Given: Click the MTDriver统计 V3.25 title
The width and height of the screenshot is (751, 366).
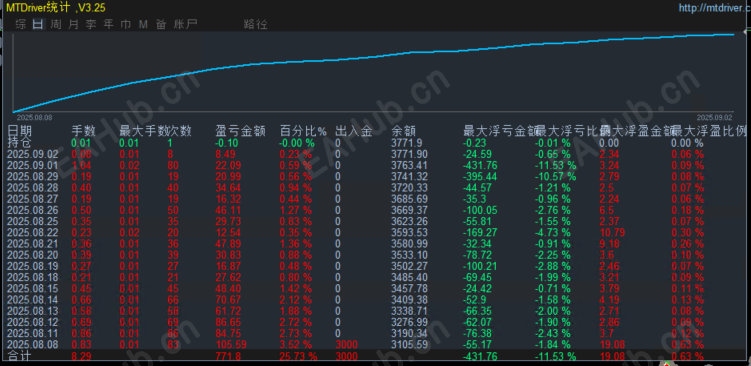Looking at the screenshot, I should point(56,8).
